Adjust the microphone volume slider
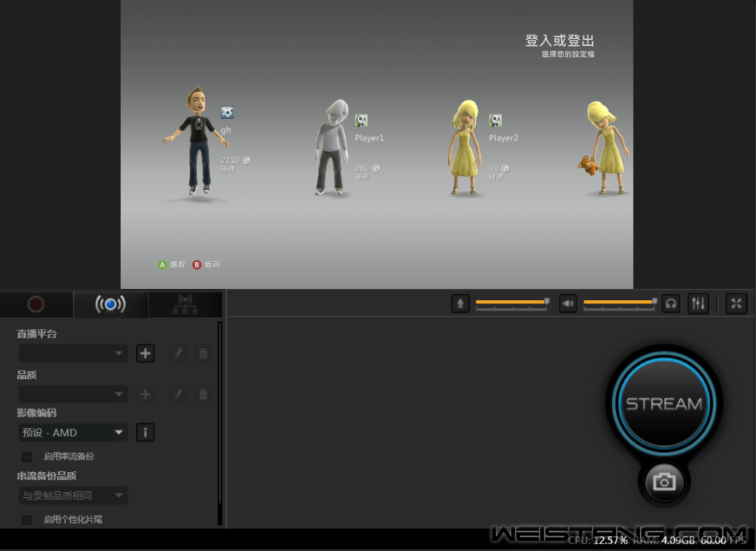Image resolution: width=756 pixels, height=551 pixels. click(x=512, y=303)
